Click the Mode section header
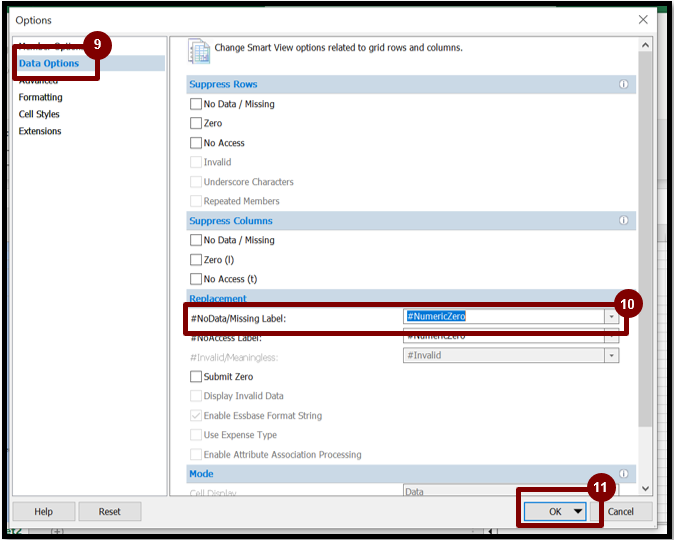Screen dimensions: 674x540 pos(411,473)
